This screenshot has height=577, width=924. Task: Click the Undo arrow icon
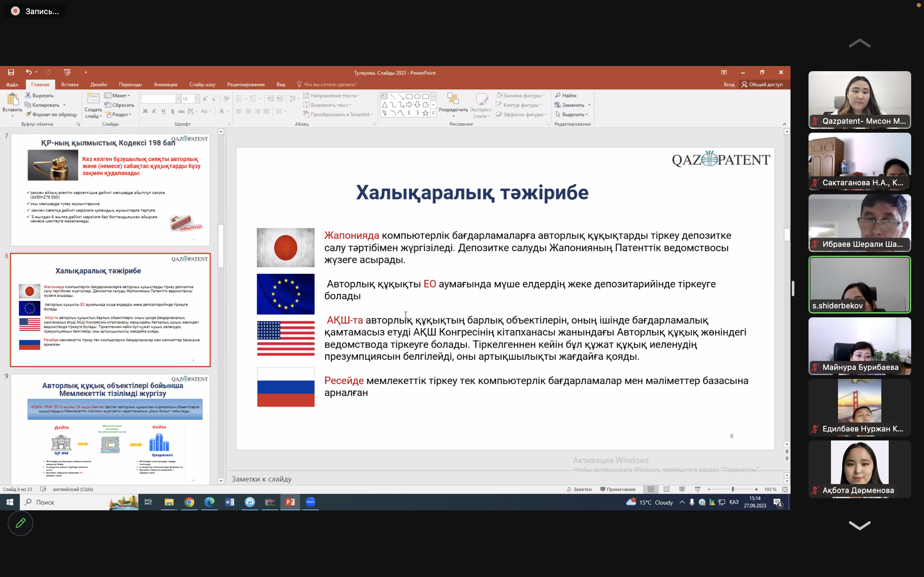pyautogui.click(x=29, y=72)
